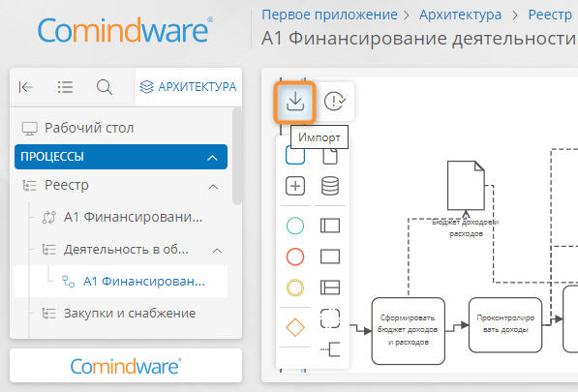Click the validation check icon next to Import
This screenshot has height=392, width=578.
point(335,101)
